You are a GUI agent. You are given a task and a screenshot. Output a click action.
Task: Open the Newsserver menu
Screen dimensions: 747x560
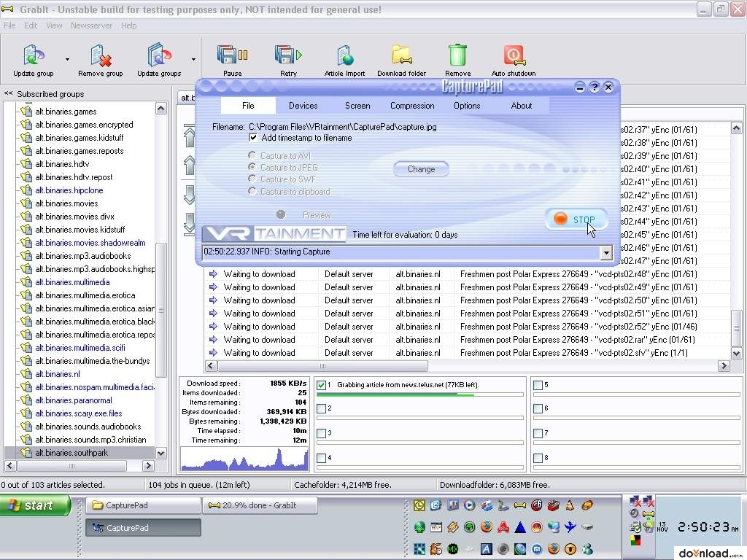(91, 26)
